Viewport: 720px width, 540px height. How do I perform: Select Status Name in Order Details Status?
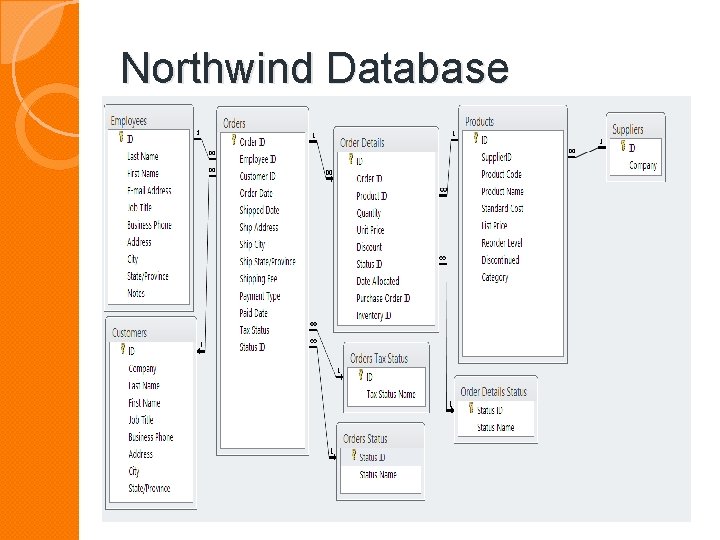(495, 428)
